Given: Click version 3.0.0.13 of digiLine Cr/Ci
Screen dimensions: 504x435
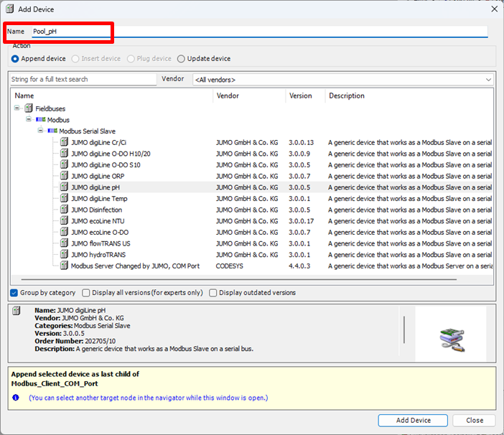Looking at the screenshot, I should [301, 142].
